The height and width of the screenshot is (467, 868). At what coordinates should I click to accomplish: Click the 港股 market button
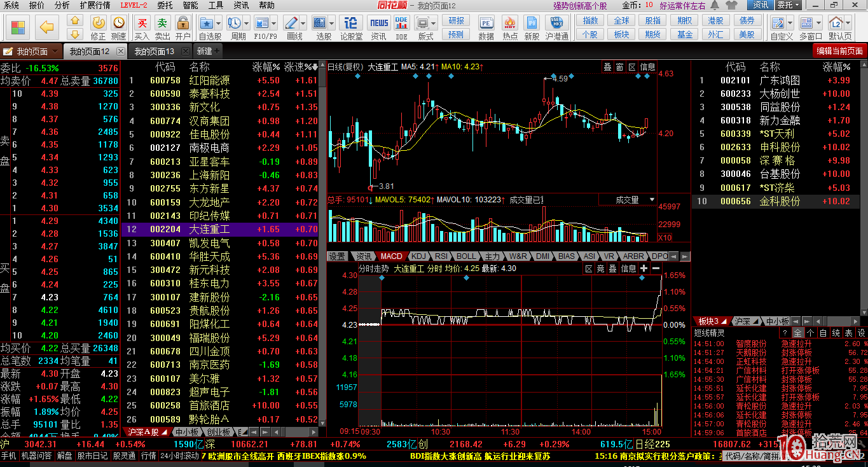coord(715,21)
